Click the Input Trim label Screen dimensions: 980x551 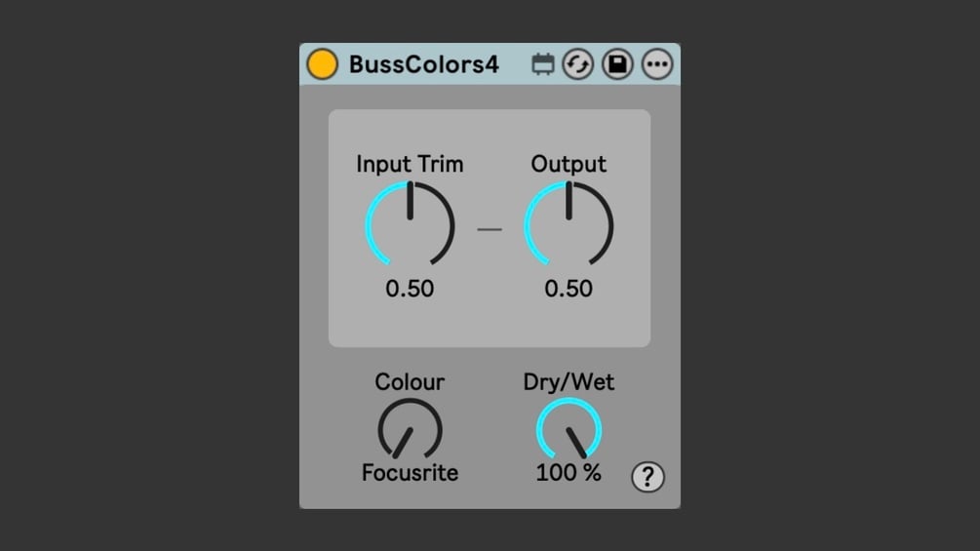pos(410,164)
